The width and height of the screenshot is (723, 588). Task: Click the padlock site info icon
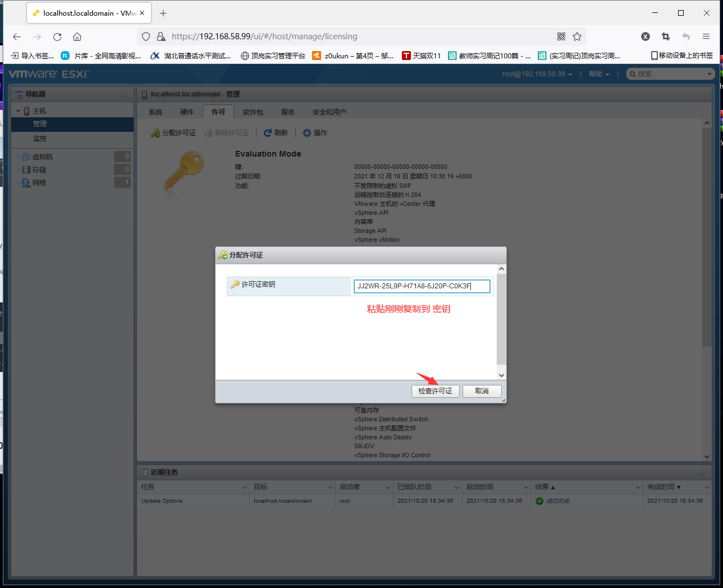tap(161, 36)
